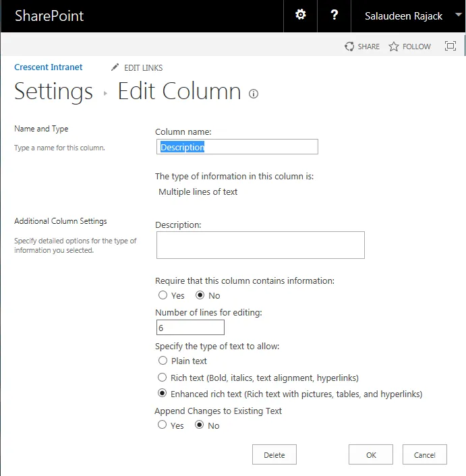Open the settings gear menu
This screenshot has height=476, width=466.
(x=301, y=16)
